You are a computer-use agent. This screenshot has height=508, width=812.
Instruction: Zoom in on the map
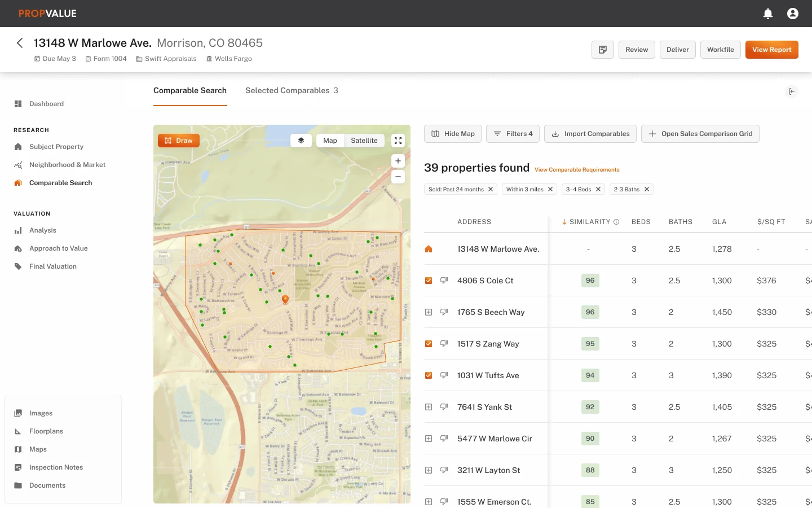(398, 161)
